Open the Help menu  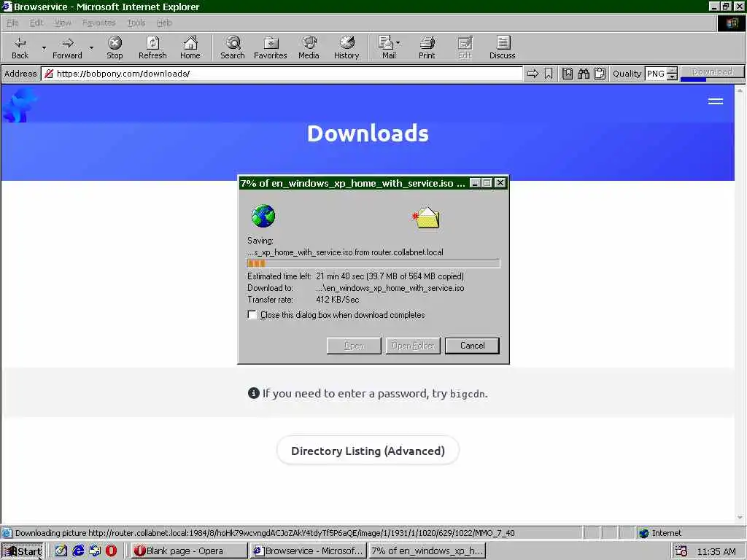tap(164, 23)
